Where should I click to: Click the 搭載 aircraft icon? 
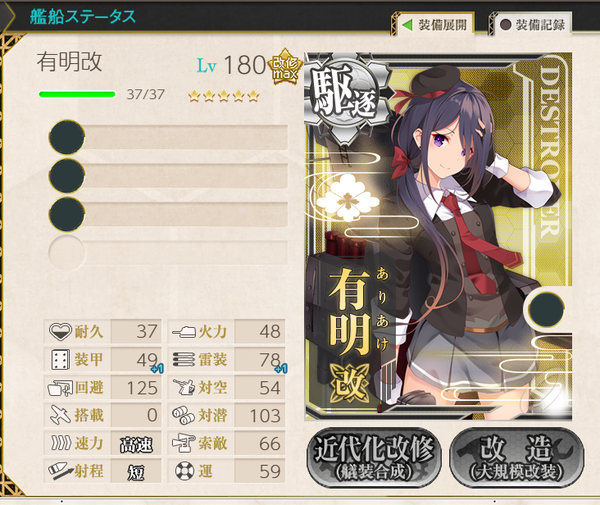coord(60,415)
